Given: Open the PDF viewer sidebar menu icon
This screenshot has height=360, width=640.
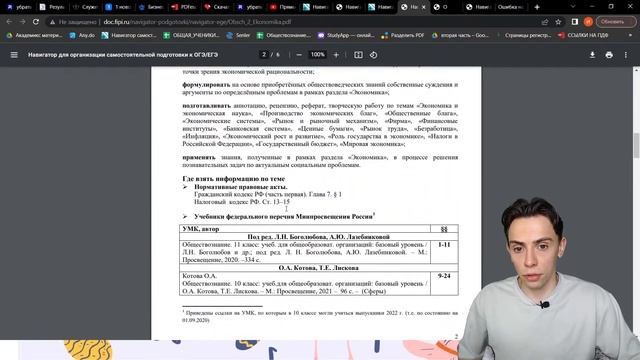Looking at the screenshot, I should (x=14, y=55).
